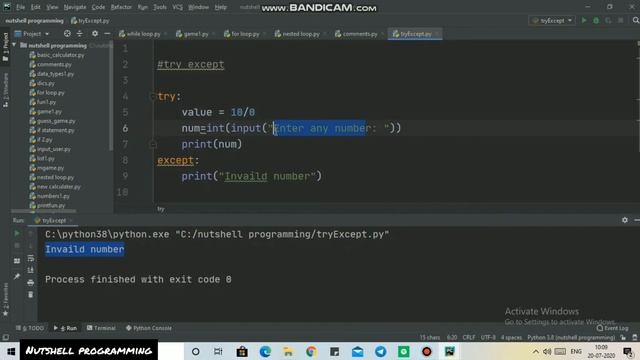Screen dimensions: 640x360
Task: Open the View menu
Action: coord(52,7)
